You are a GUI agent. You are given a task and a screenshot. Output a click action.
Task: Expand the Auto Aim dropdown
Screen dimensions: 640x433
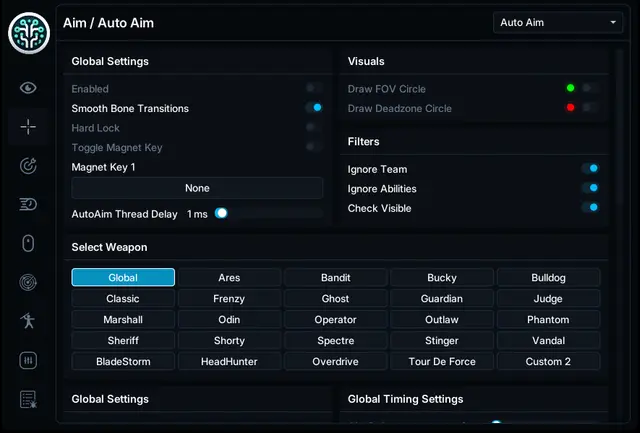tap(558, 22)
